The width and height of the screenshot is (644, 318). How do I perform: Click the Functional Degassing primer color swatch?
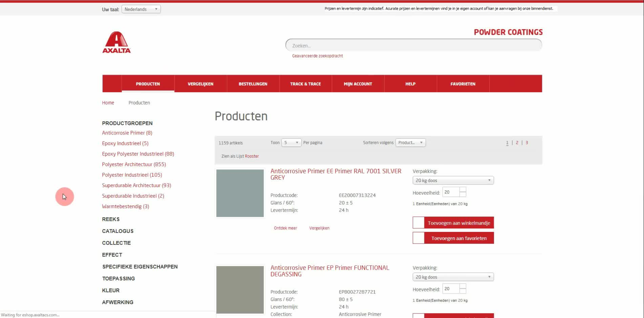[240, 290]
